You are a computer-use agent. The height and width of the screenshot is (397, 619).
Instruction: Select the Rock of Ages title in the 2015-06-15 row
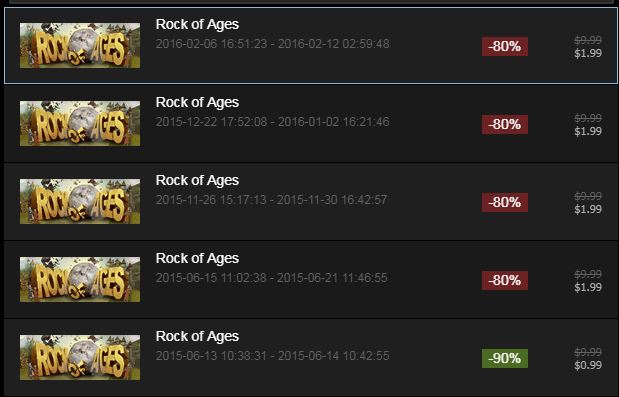(x=197, y=258)
